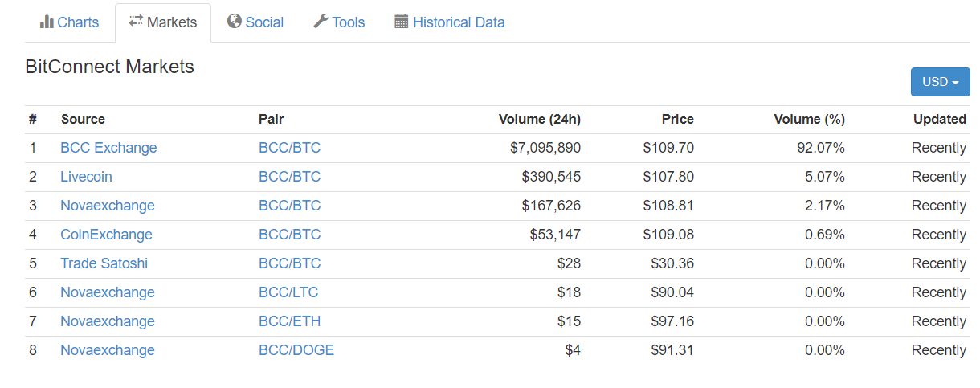This screenshot has width=980, height=388.
Task: Open Novaexchange link in row 7
Action: tap(108, 321)
